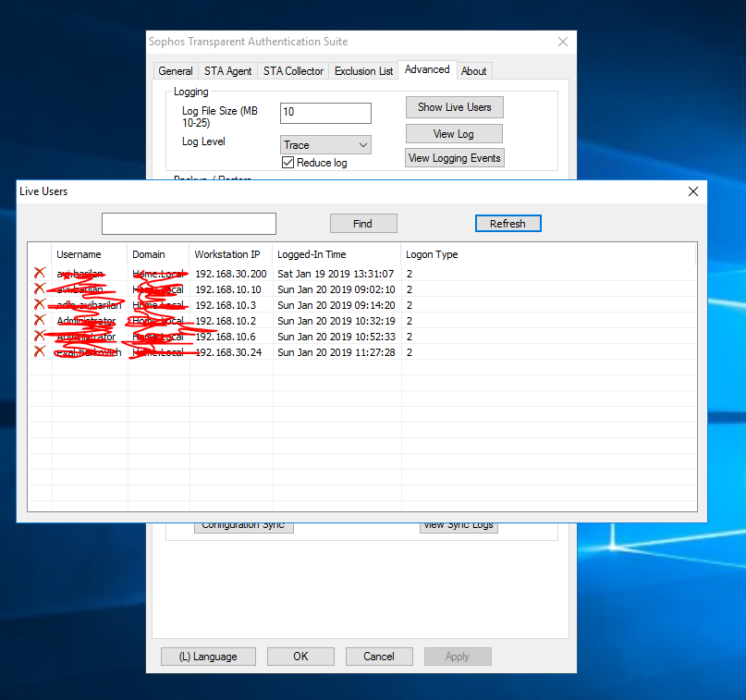Click the Username column header
Screen dimensions: 746x700
89,254
